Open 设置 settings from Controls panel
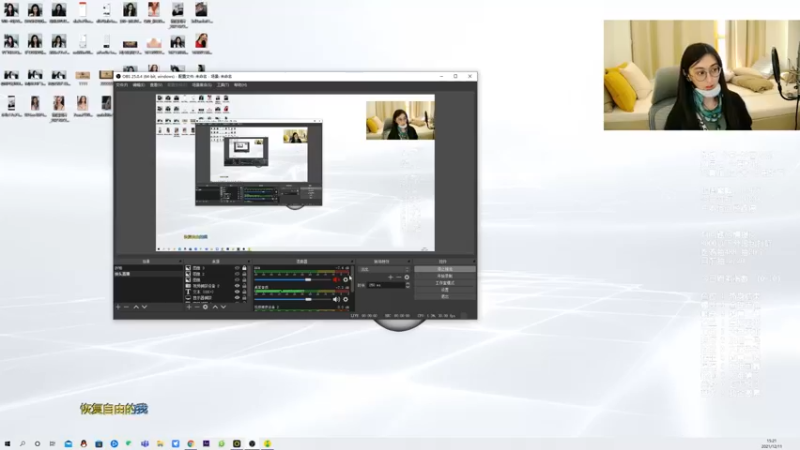The width and height of the screenshot is (800, 450). [x=445, y=289]
